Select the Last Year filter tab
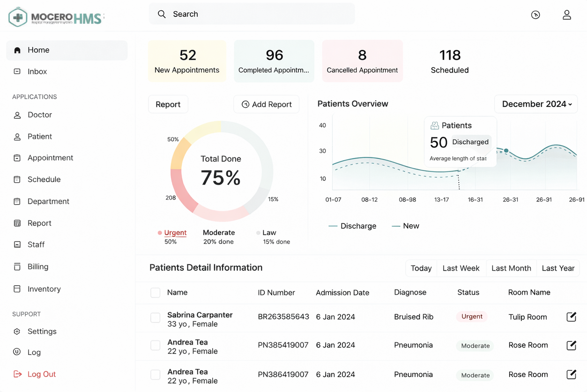587x392 pixels. pos(558,268)
